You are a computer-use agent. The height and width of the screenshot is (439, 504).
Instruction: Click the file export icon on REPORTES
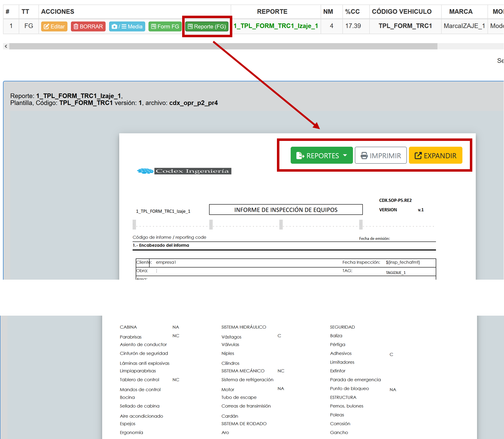tap(300, 156)
